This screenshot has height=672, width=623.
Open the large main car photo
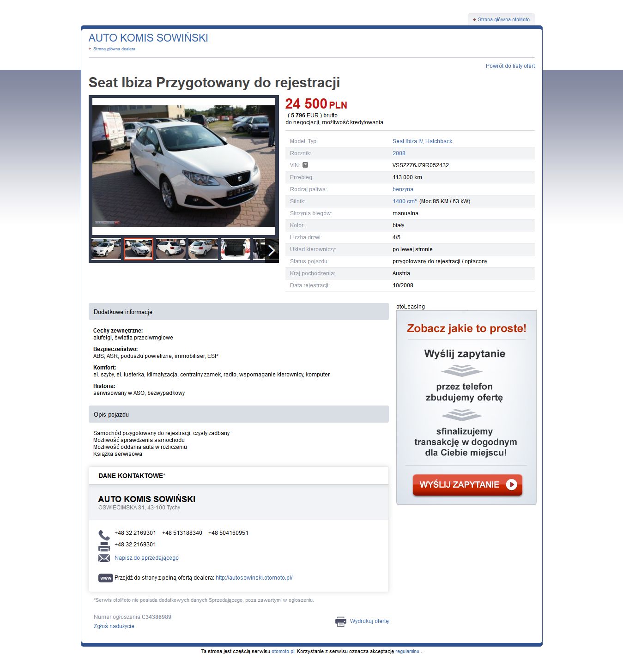point(184,166)
